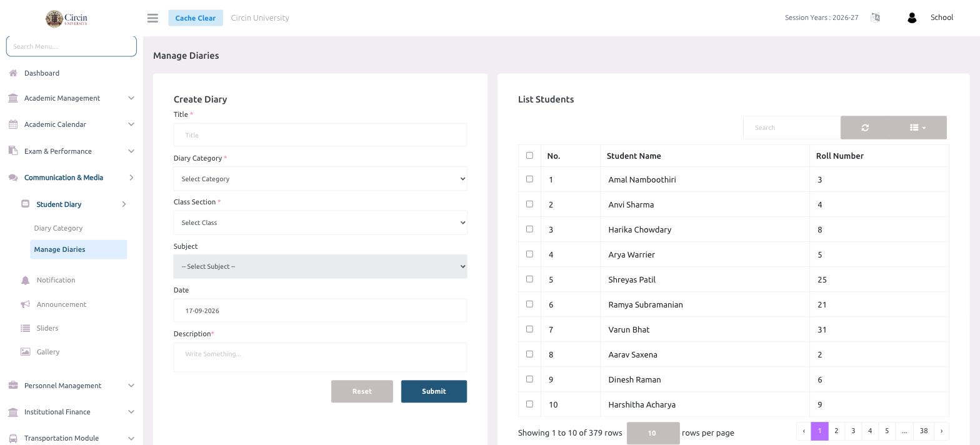Select checkbox for Amal Namboothiri
This screenshot has height=445, width=980.
click(x=529, y=179)
